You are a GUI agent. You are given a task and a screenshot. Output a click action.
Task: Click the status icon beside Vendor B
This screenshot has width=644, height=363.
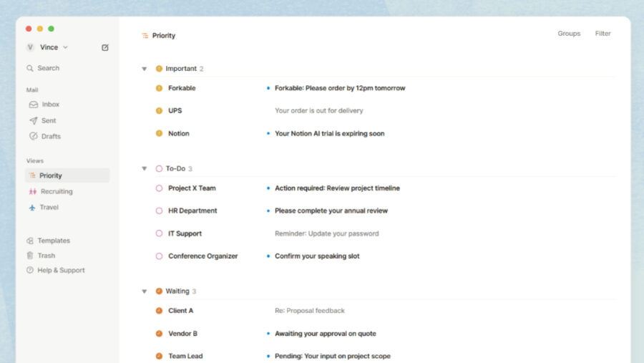[x=159, y=334]
